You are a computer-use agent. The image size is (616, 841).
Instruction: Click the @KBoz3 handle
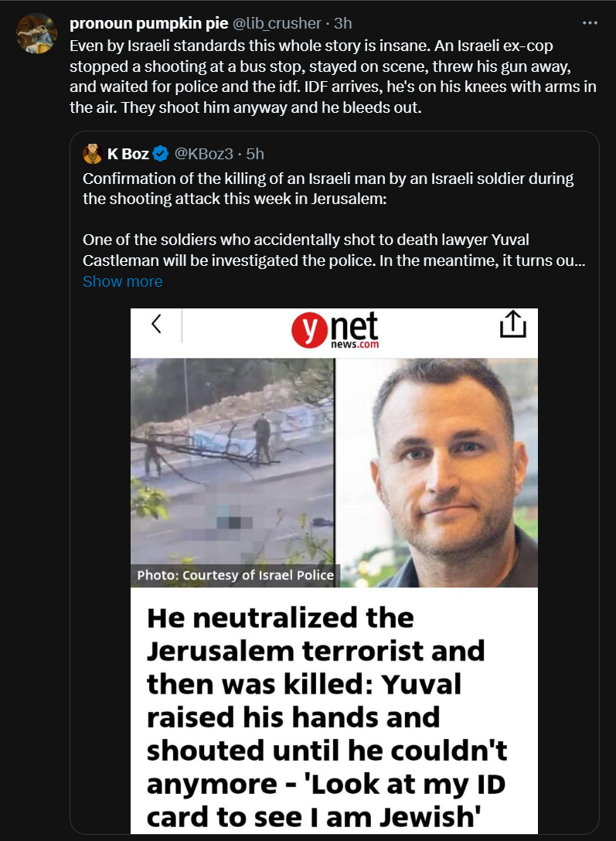coord(203,154)
